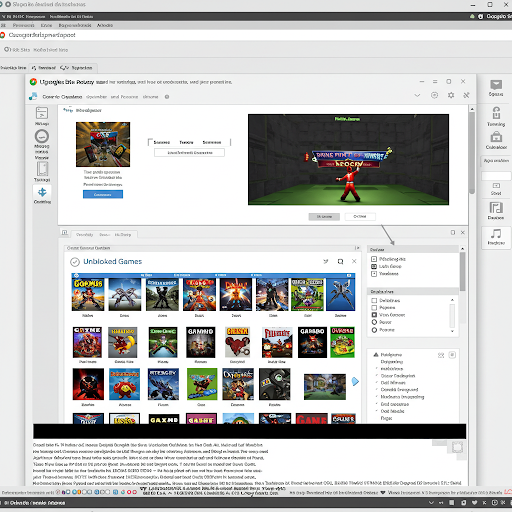
Task: Click the tablet device icon in left sidebar
Action: tap(42, 169)
